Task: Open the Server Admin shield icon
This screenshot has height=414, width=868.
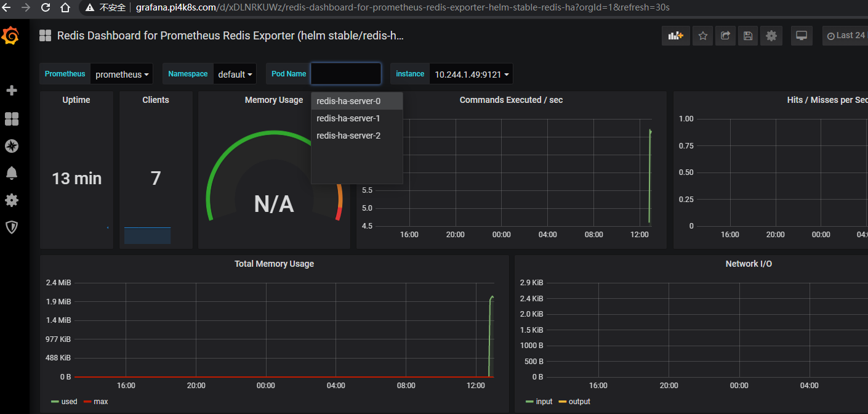Action: point(11,227)
